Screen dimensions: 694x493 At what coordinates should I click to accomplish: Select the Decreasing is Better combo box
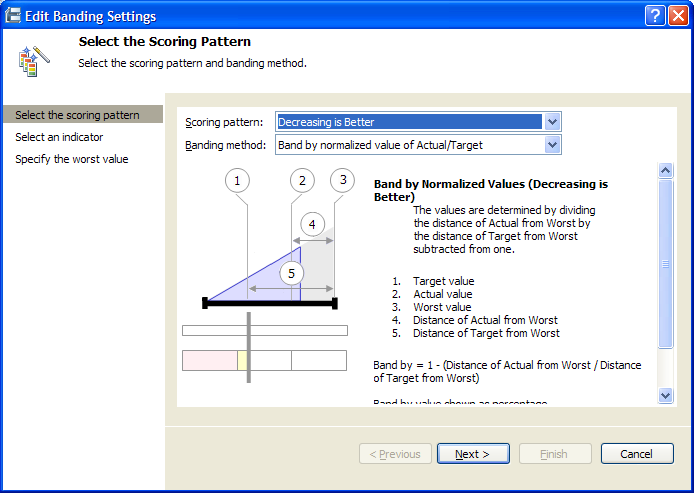[418, 122]
